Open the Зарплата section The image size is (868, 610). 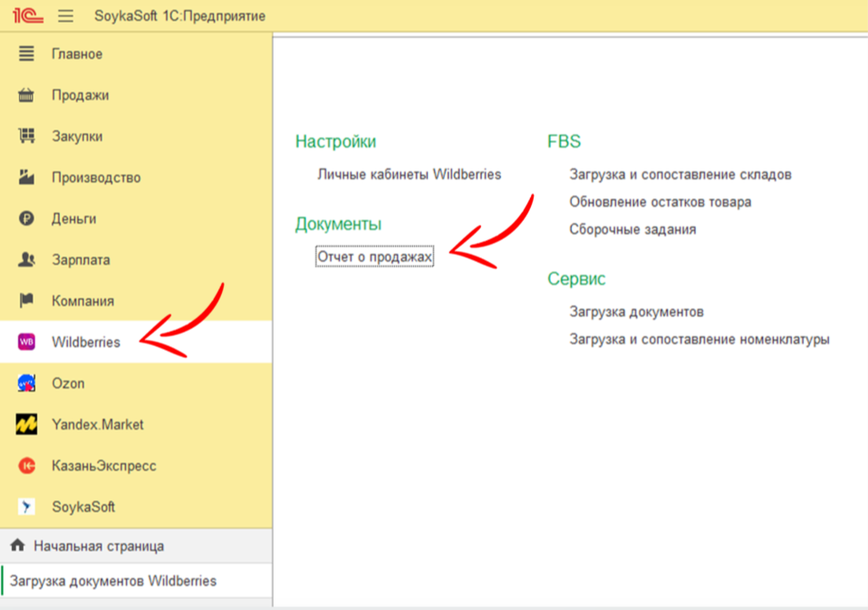(81, 260)
